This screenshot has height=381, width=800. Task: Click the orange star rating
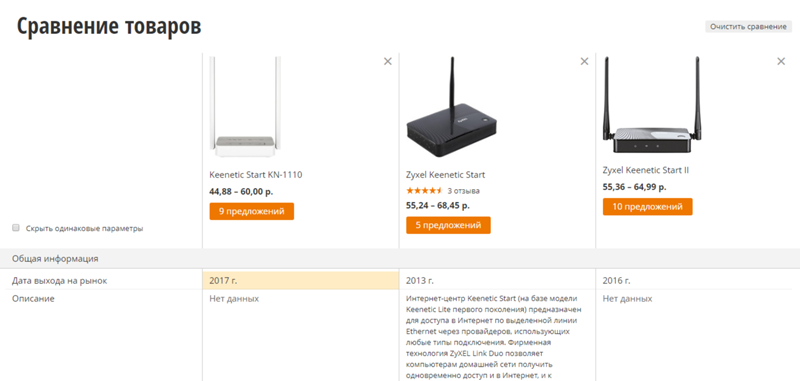pos(424,191)
